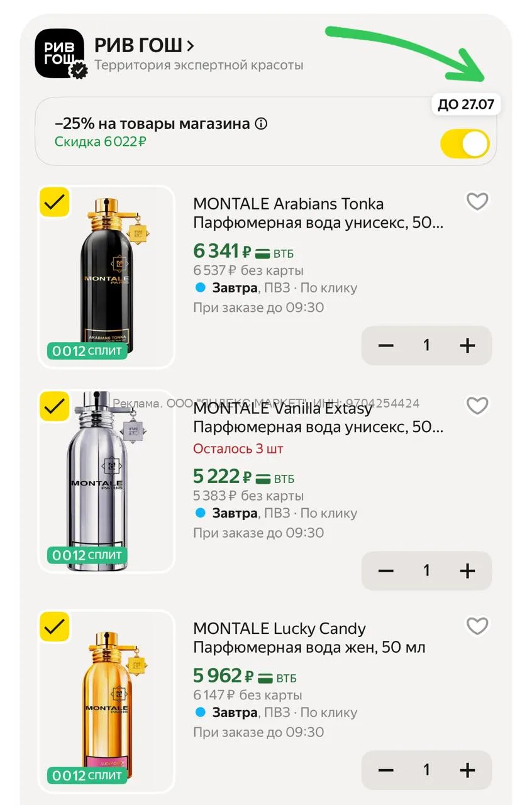Increase Vanilla Extasy quantity with plus
The image size is (532, 805).
467,570
